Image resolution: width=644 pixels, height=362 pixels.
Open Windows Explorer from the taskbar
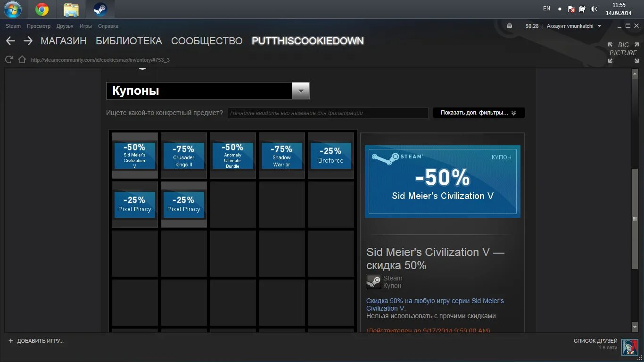[71, 9]
